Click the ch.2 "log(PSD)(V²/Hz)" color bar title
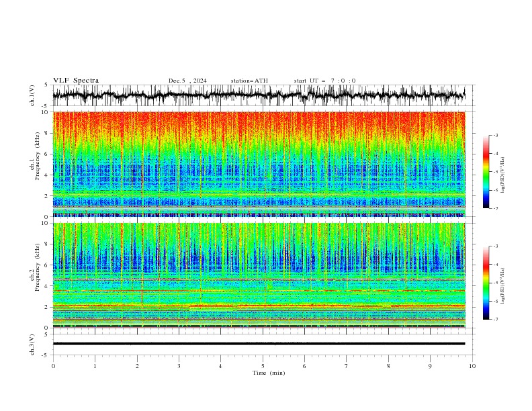Viewport: 532px width, 411px height. point(503,285)
